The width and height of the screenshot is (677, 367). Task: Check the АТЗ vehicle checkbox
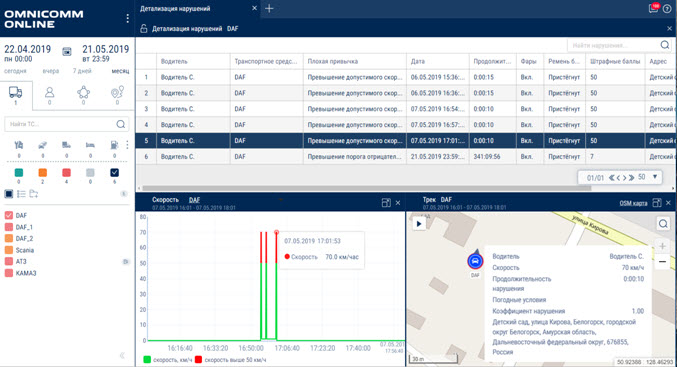point(9,261)
